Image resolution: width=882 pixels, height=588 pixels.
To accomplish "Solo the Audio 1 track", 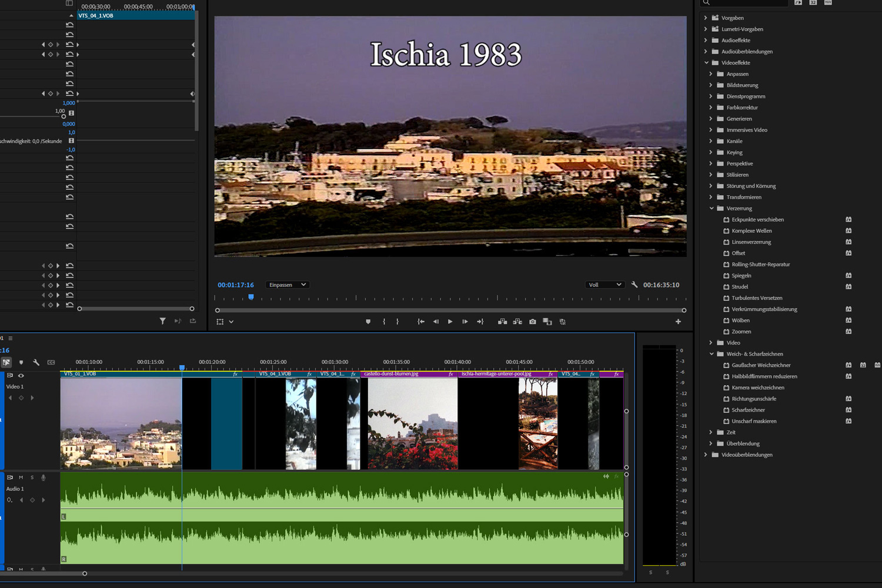I will [32, 477].
